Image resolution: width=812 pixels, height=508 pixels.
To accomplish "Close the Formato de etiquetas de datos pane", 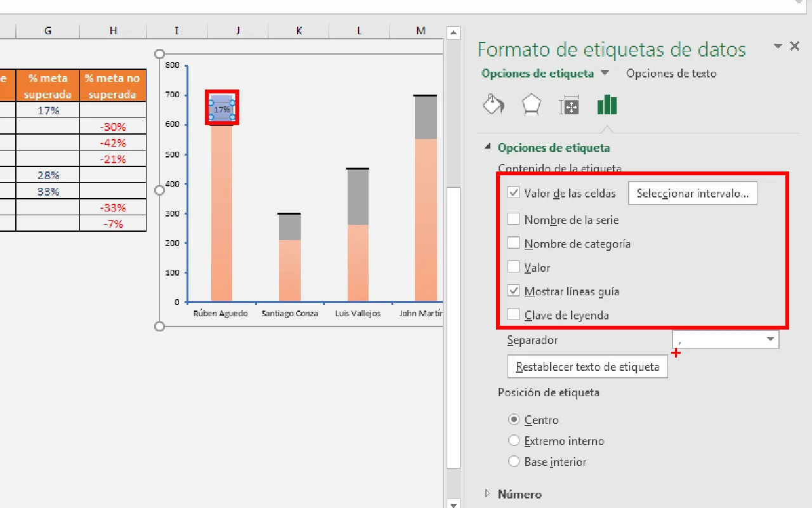I will [x=794, y=46].
